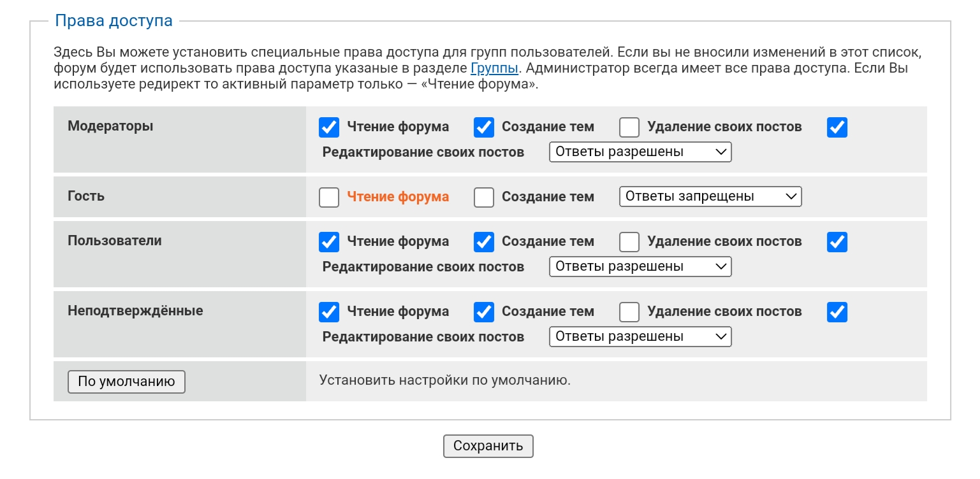Enable Удаление своих постов checkbox for Неподтверждённые
The image size is (980, 479).
[629, 312]
